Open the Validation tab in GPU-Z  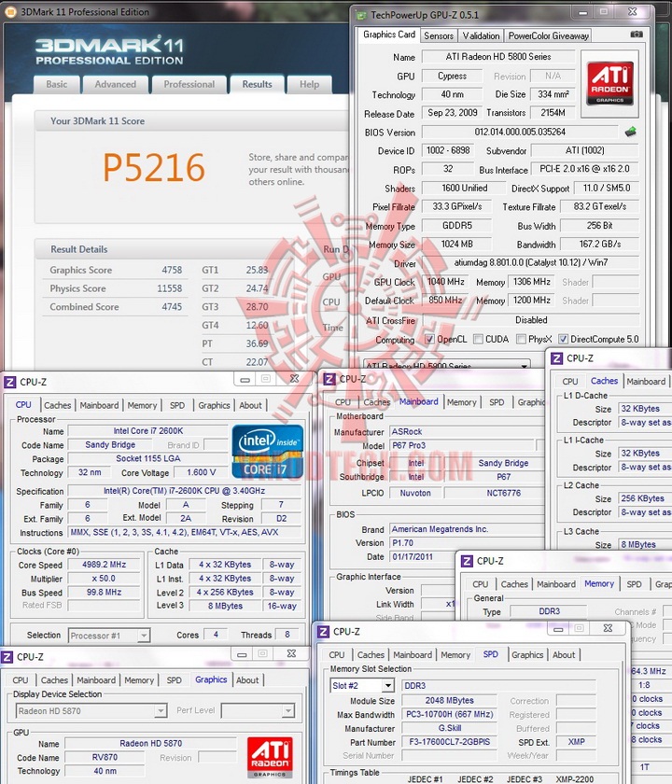(481, 35)
